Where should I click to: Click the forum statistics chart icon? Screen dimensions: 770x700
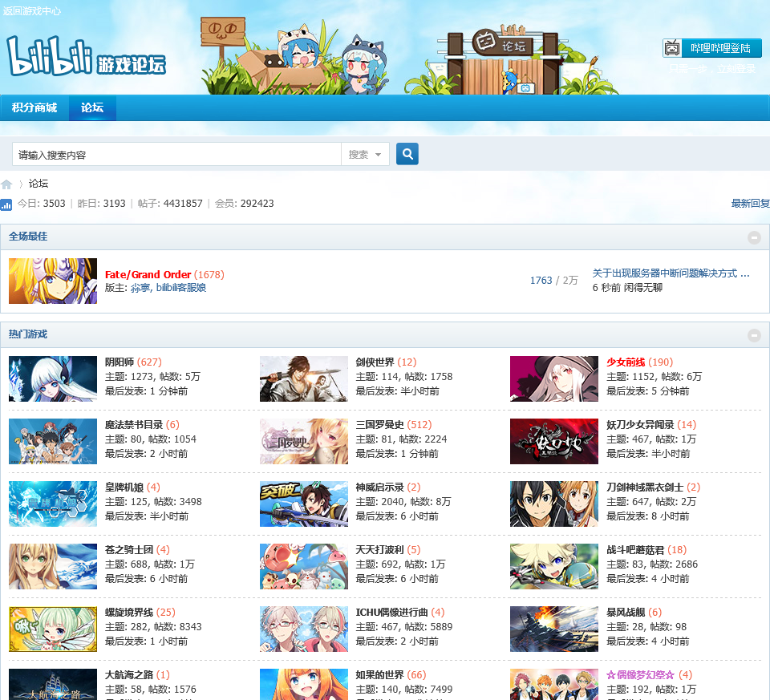(6, 204)
